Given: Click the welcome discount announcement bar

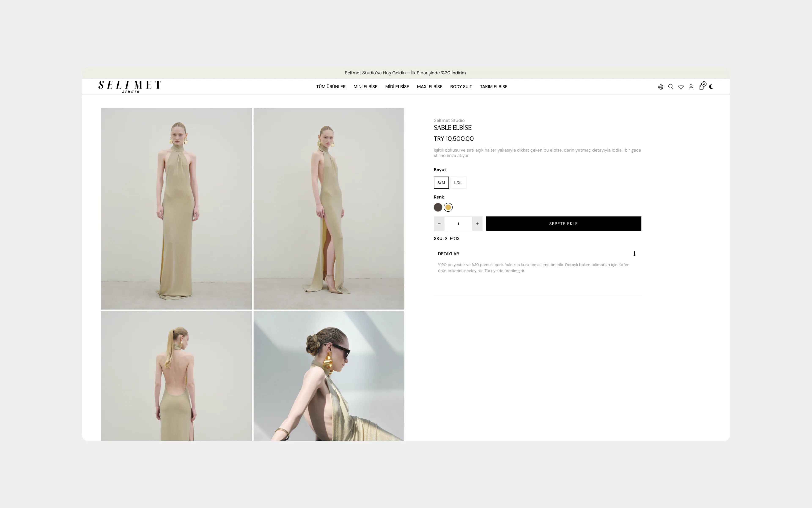Looking at the screenshot, I should click(406, 73).
